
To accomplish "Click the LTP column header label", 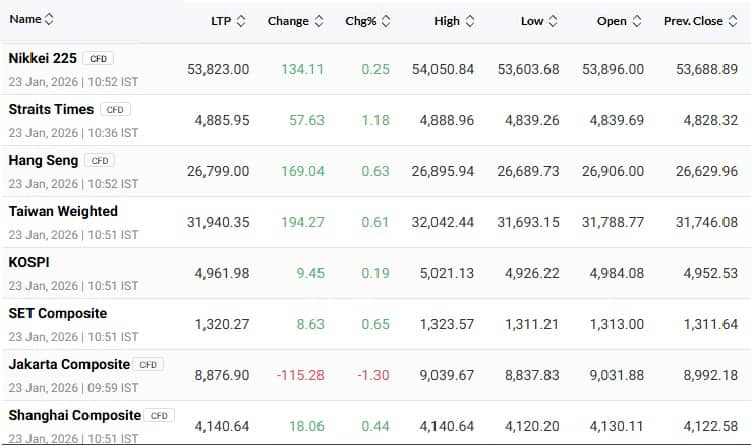I will pos(221,21).
